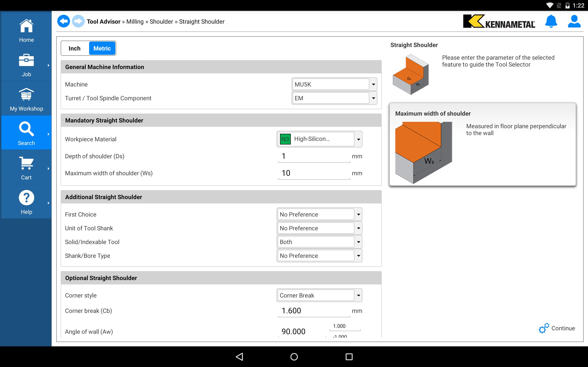The width and height of the screenshot is (588, 367).
Task: Open notifications via the bell icon
Action: [551, 21]
